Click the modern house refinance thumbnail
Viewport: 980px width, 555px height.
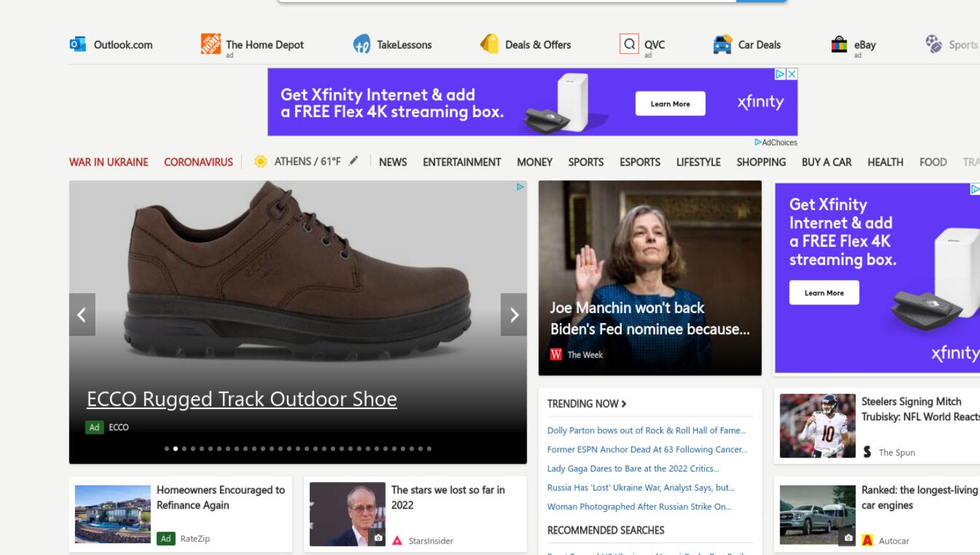(x=113, y=514)
